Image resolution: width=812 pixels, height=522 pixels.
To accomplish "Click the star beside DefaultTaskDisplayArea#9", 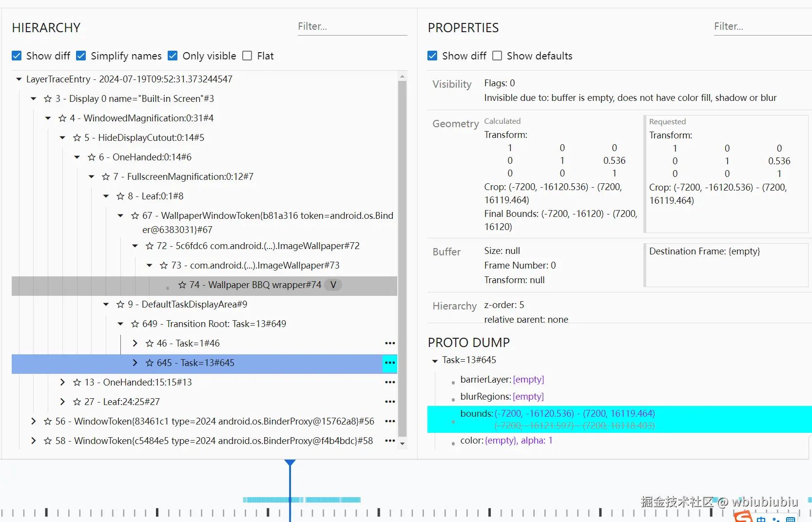I will 120,305.
